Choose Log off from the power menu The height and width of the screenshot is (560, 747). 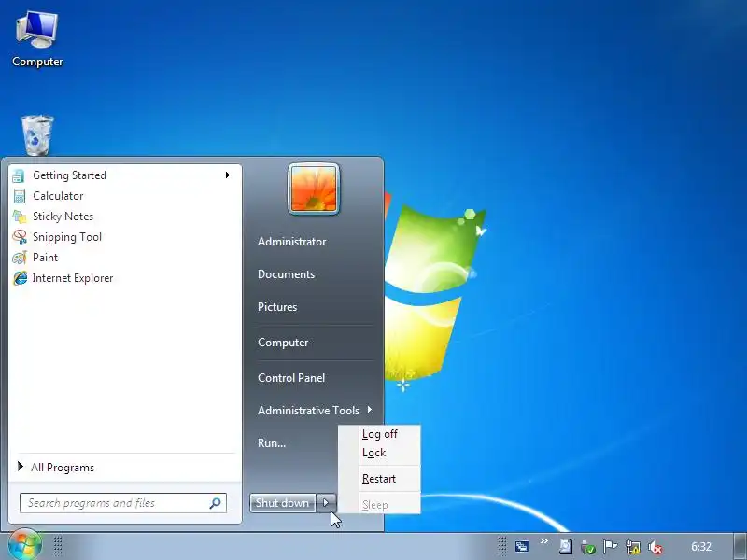coord(380,434)
